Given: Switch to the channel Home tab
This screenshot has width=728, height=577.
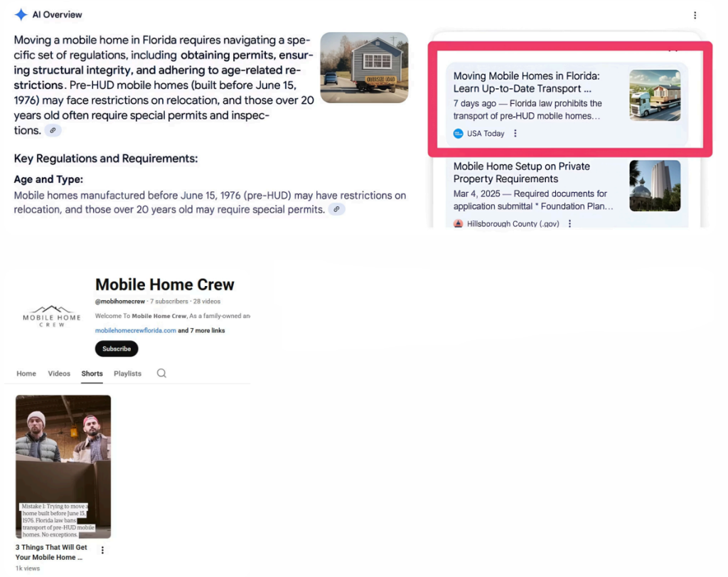Looking at the screenshot, I should point(26,374).
